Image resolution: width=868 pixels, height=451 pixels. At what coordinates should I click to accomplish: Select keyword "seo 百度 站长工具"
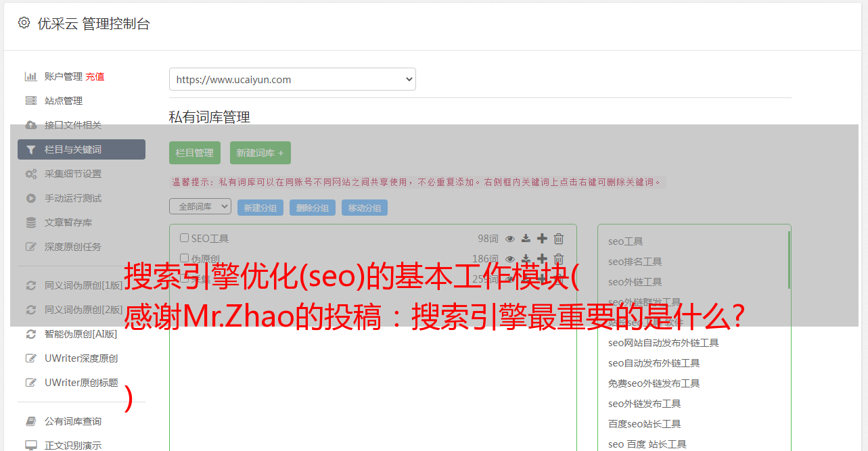click(647, 444)
